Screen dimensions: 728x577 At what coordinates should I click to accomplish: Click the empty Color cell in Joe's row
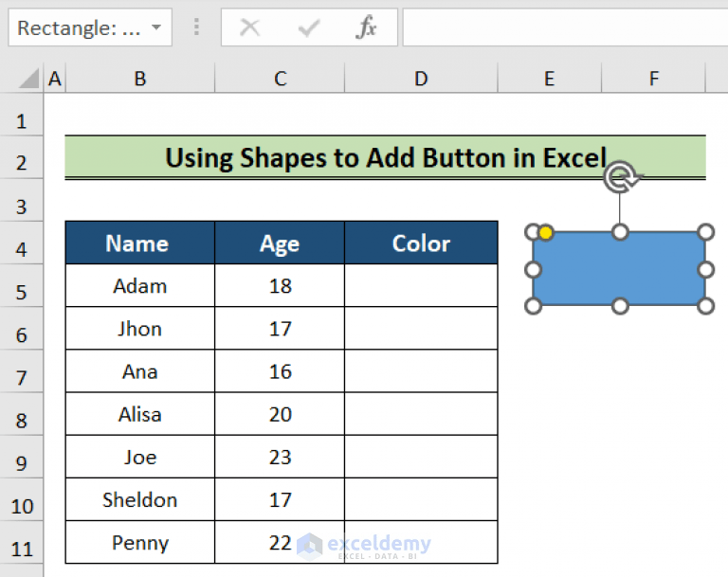tap(421, 457)
